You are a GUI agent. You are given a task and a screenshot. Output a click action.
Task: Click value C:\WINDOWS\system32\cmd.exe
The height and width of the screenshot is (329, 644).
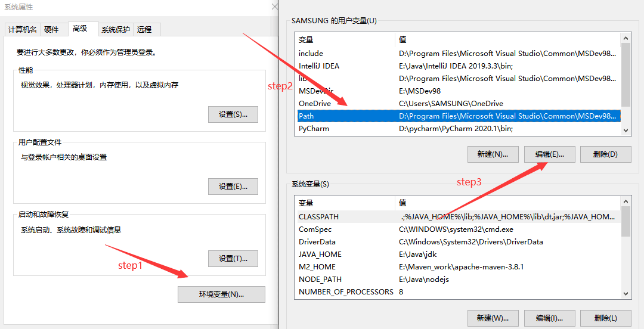tap(456, 229)
